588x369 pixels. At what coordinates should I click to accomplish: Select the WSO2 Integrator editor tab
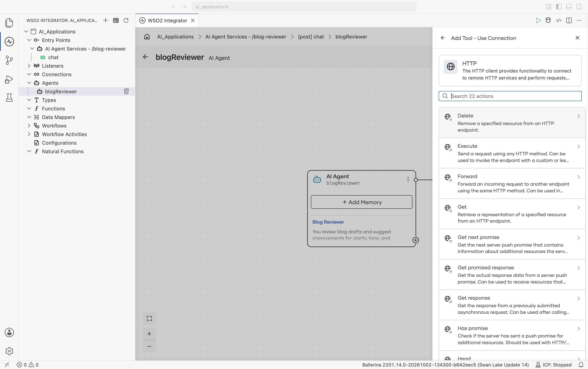coord(167,20)
